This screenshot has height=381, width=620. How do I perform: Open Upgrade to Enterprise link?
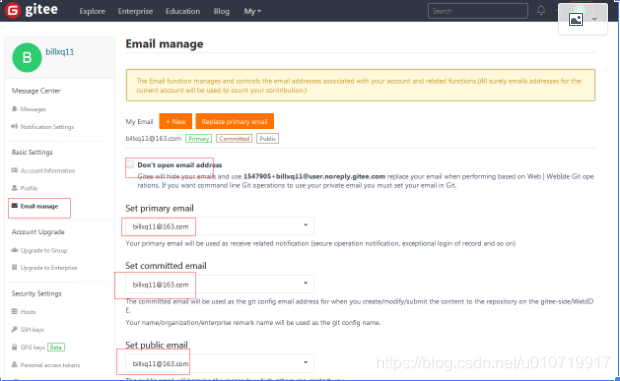click(x=49, y=268)
